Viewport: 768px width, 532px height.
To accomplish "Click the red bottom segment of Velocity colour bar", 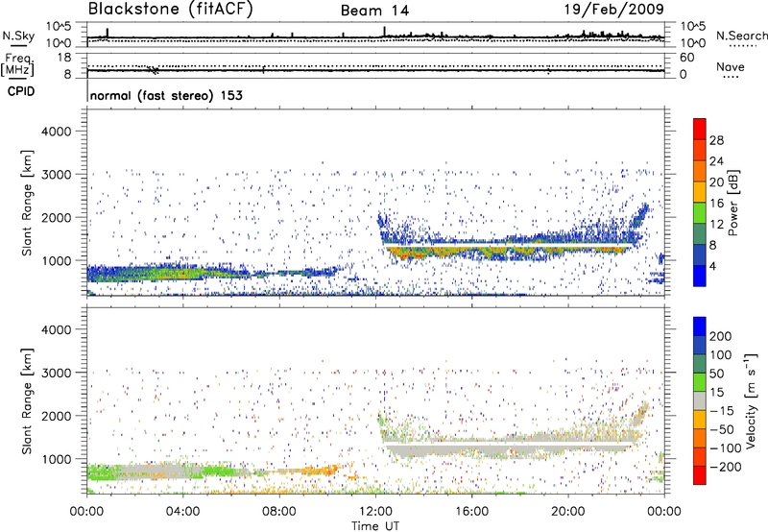I will (x=700, y=475).
